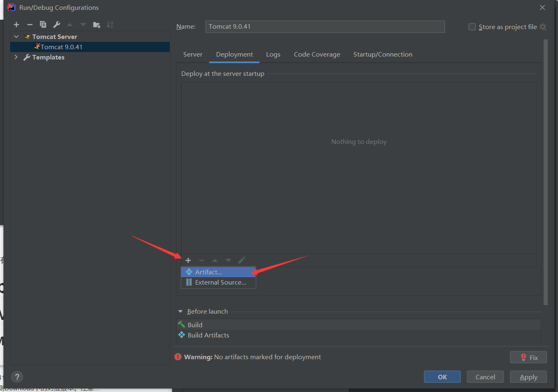This screenshot has width=558, height=392.
Task: Collapse the Tomcat Server tree node
Action: pyautogui.click(x=16, y=36)
